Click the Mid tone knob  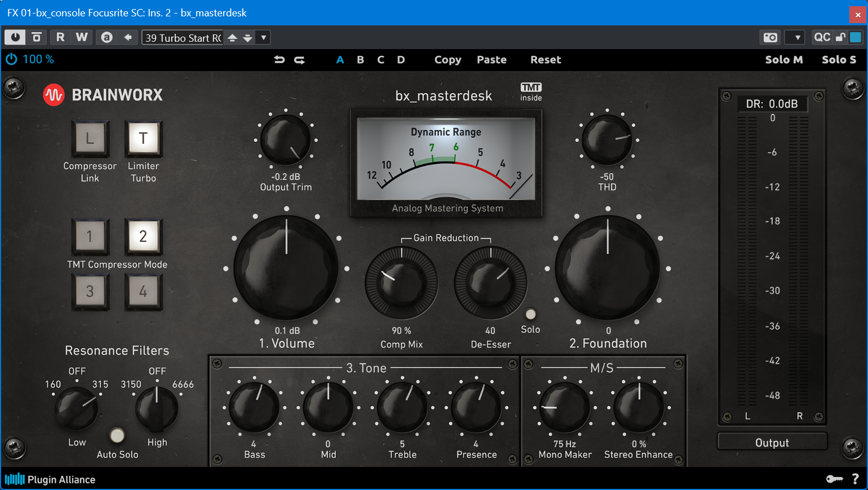328,407
